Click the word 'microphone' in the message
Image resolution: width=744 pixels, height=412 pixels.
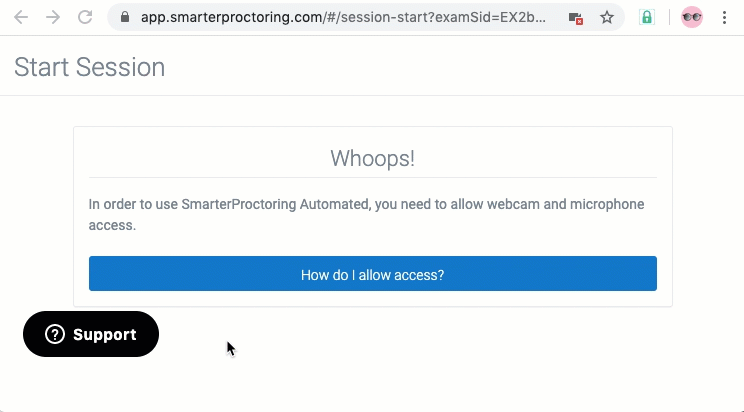point(607,205)
